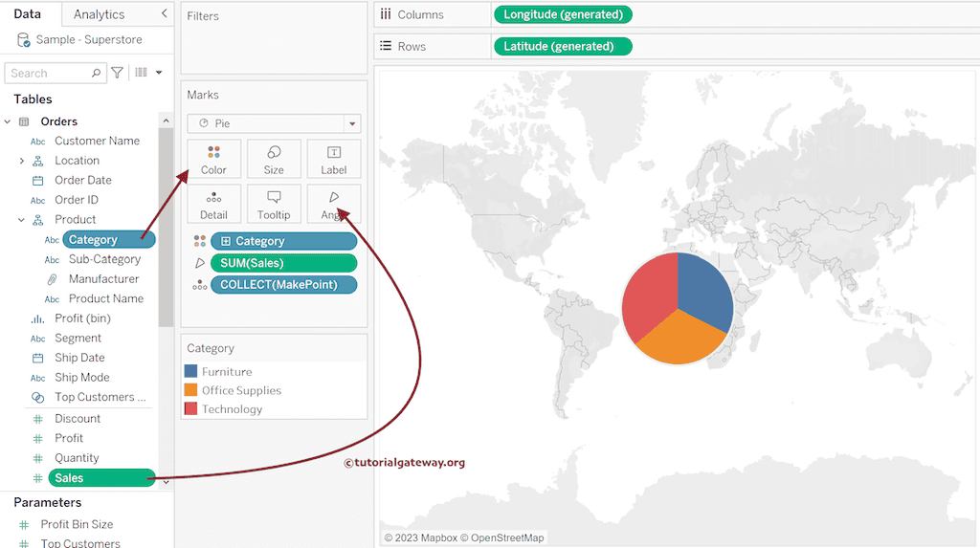Click the search magnifier icon
Image resolution: width=980 pixels, height=548 pixels.
[x=96, y=73]
